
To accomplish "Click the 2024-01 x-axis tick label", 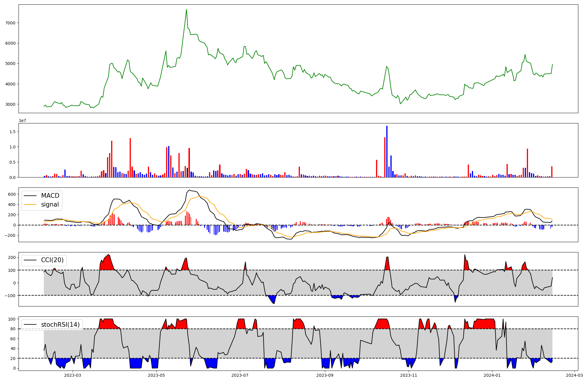I will (492, 375).
